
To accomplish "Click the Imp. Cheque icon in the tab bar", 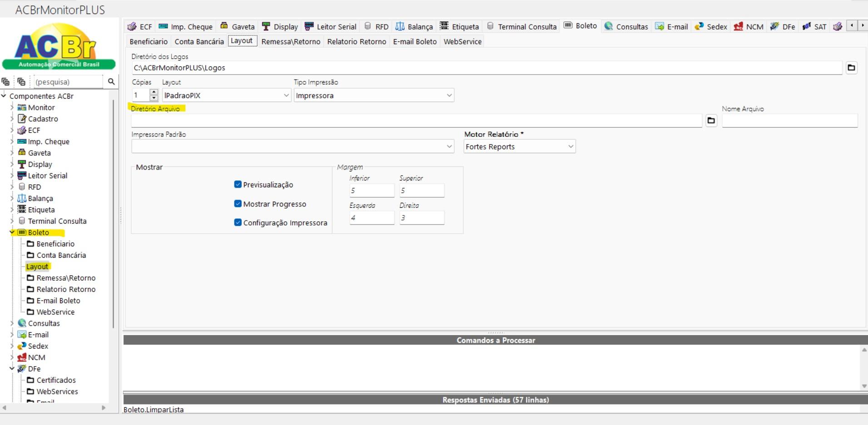I will 164,26.
